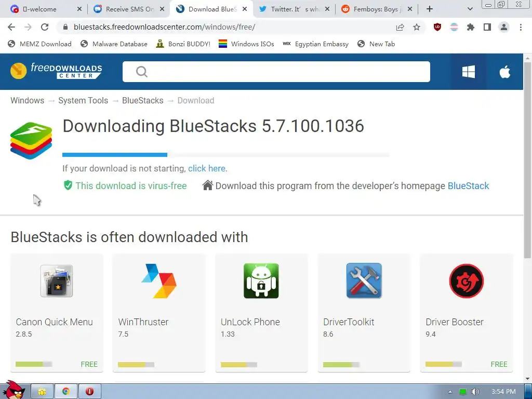Open the WinThruster app icon
Viewport: 532px width, 399px height.
click(159, 281)
